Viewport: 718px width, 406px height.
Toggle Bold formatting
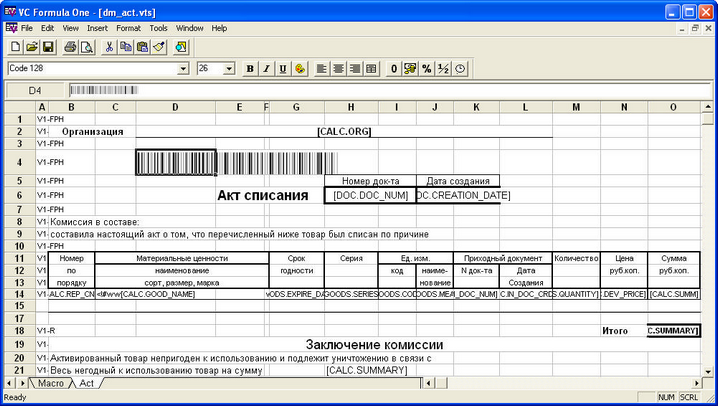[x=250, y=69]
